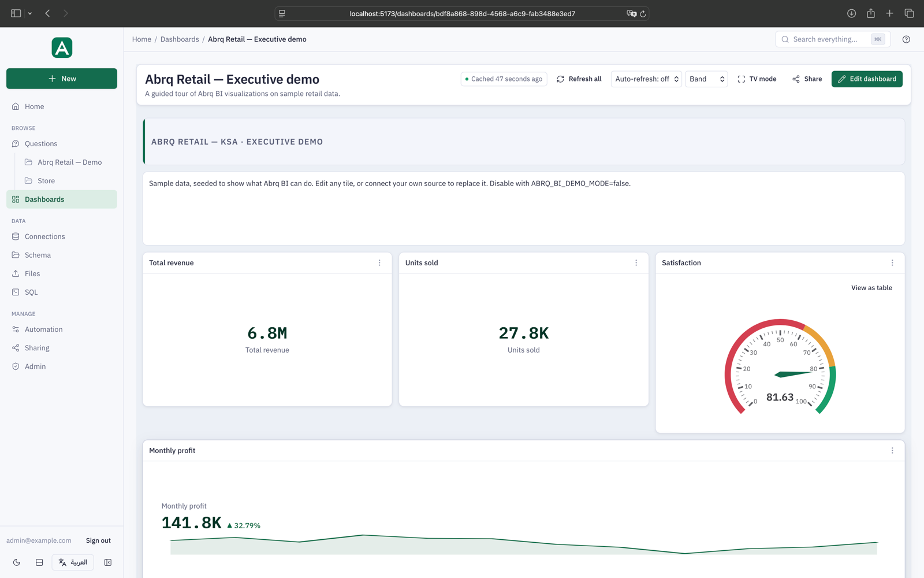Viewport: 924px width, 578px height.
Task: Click the 6.8M total revenue value
Action: tap(267, 333)
